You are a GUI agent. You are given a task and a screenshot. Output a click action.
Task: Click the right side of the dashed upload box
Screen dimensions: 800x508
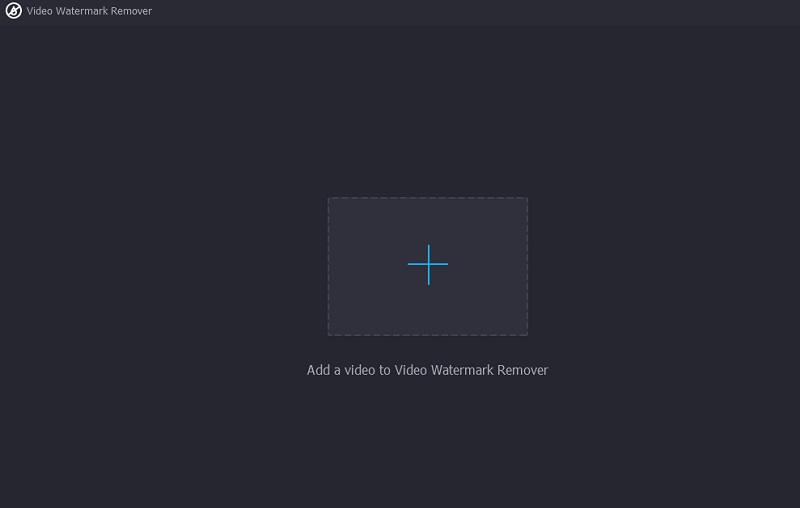pos(525,266)
